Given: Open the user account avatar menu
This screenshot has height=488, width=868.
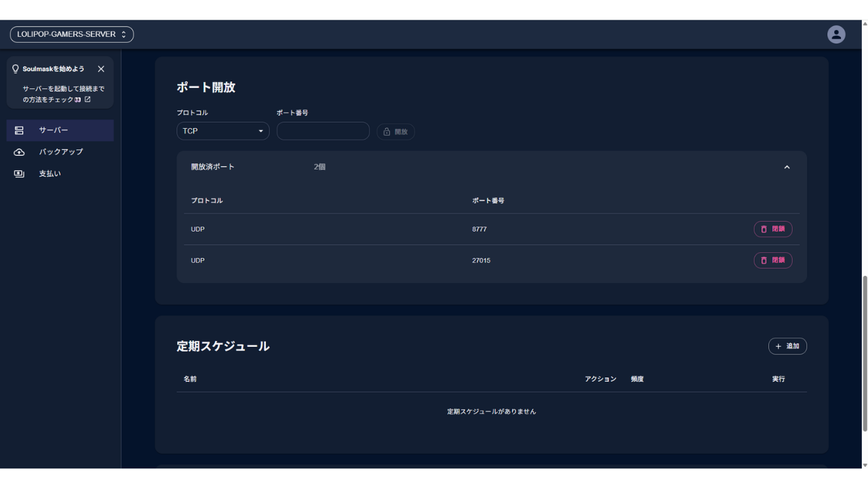Looking at the screenshot, I should pos(836,35).
